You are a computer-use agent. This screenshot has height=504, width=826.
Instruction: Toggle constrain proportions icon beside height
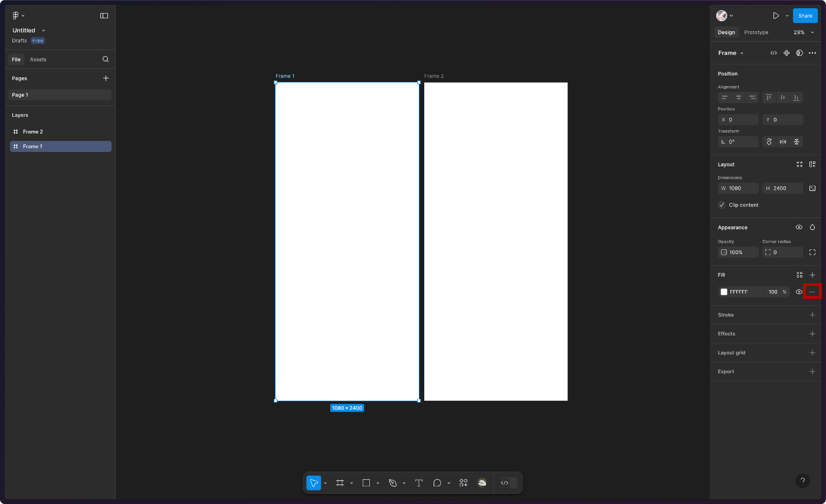(812, 189)
